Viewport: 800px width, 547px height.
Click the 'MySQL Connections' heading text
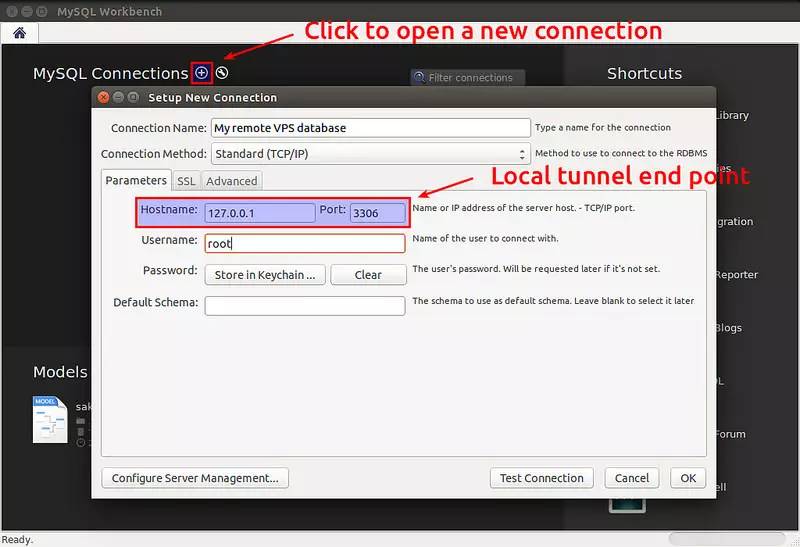tap(111, 73)
